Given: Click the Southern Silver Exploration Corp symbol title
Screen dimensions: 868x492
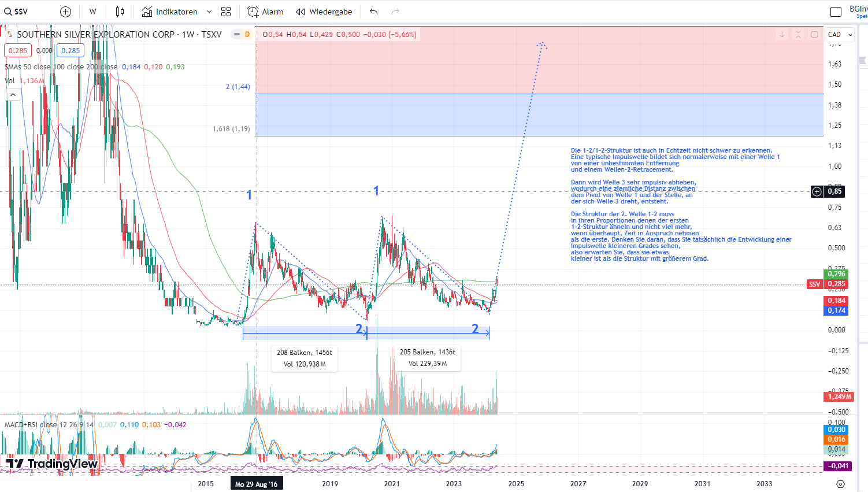Looking at the screenshot, I should 119,35.
